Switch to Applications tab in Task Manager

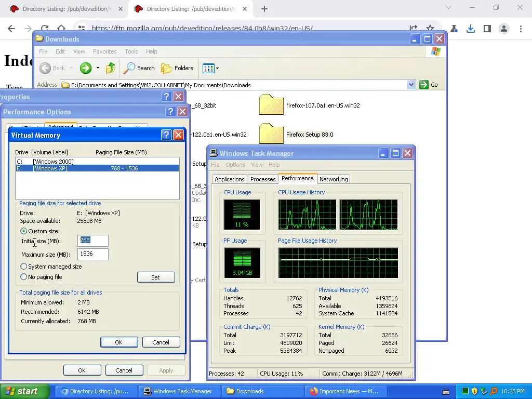coord(229,179)
